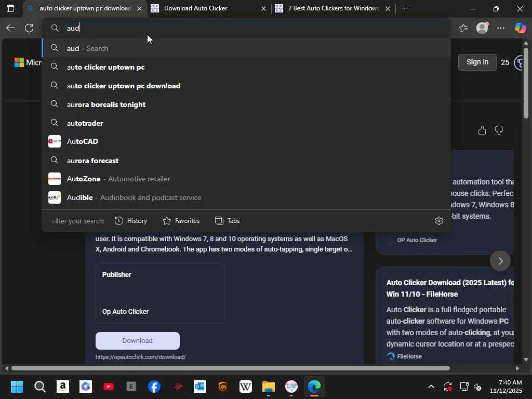Open Wikipedia from the taskbar

(x=246, y=387)
